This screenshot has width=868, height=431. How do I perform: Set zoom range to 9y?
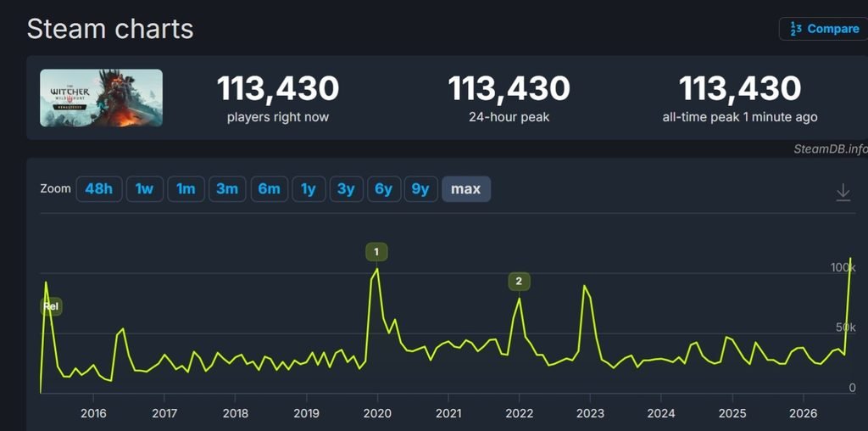[x=420, y=189]
